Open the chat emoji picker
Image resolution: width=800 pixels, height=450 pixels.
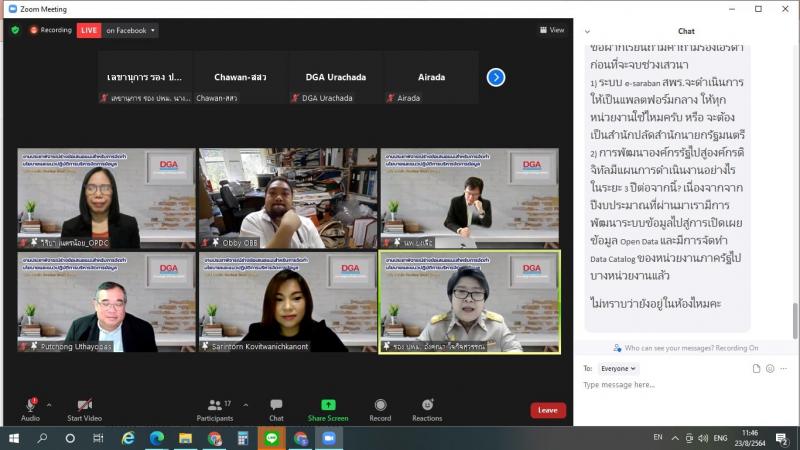tap(770, 368)
